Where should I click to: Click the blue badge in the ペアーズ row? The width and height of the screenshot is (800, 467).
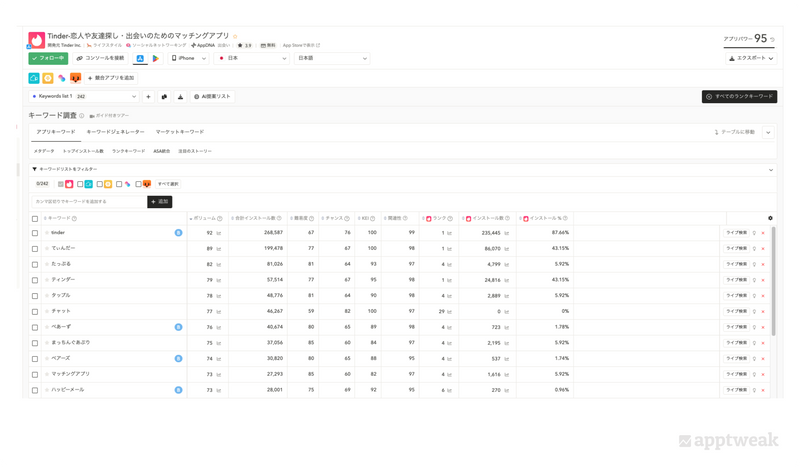pos(179,359)
